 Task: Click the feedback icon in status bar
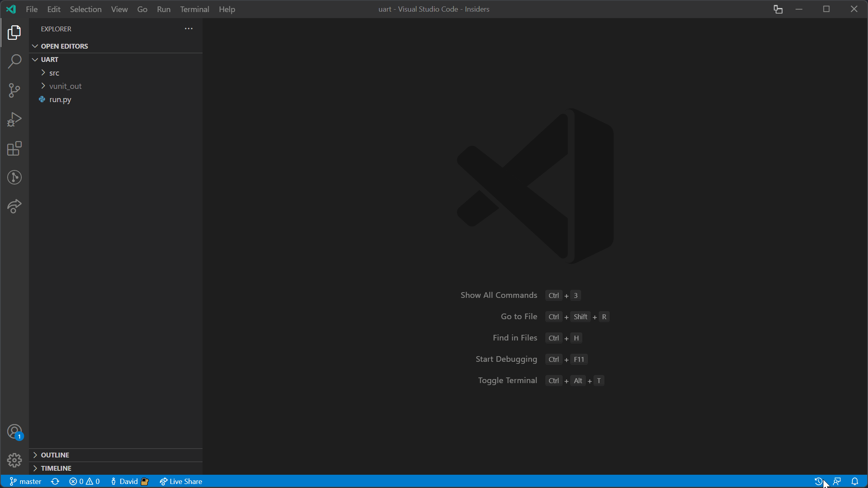(x=837, y=482)
